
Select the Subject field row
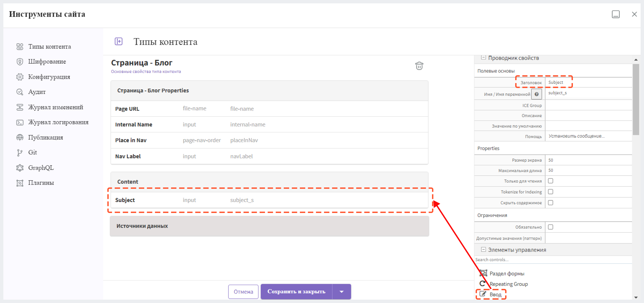(x=269, y=200)
